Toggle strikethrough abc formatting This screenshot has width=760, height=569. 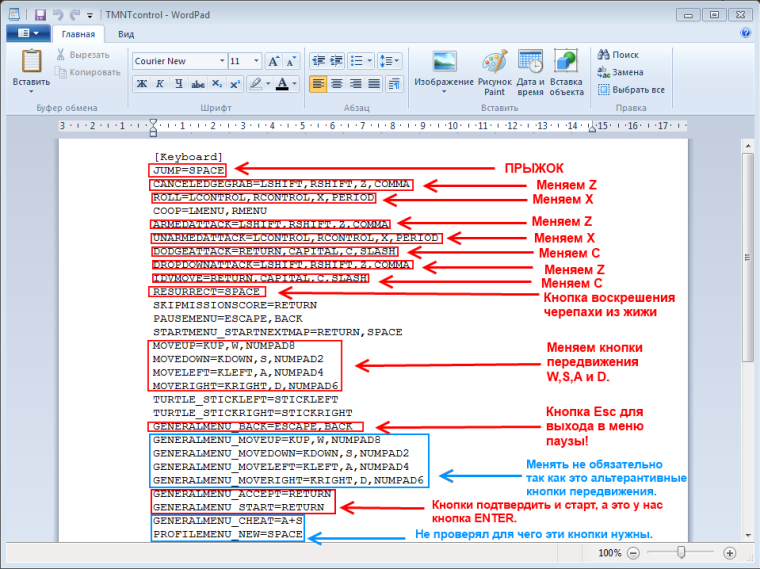[x=197, y=84]
